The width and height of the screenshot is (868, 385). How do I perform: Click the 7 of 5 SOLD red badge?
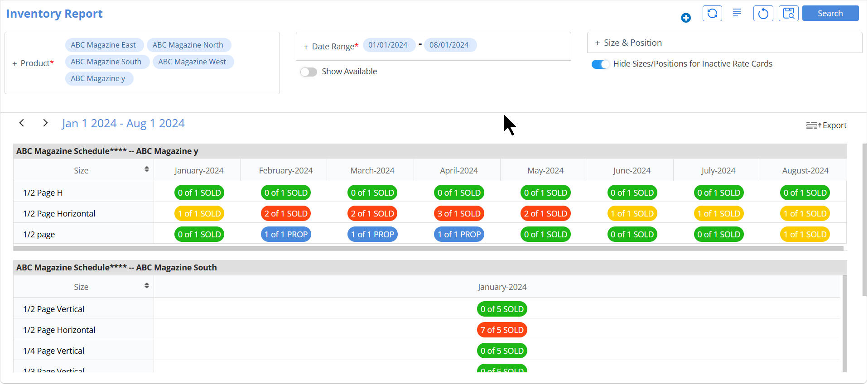[502, 330]
